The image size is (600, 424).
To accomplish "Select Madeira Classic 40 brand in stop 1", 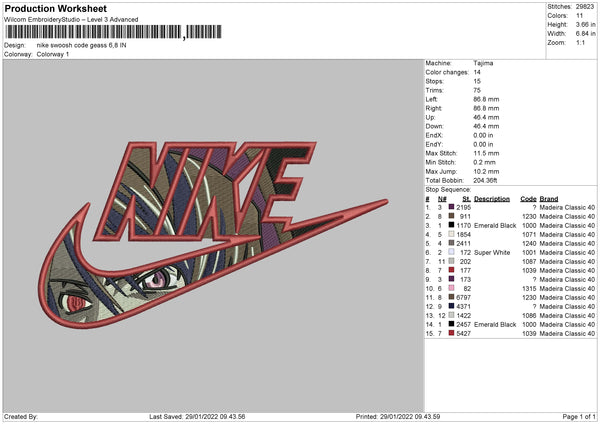I will click(567, 207).
